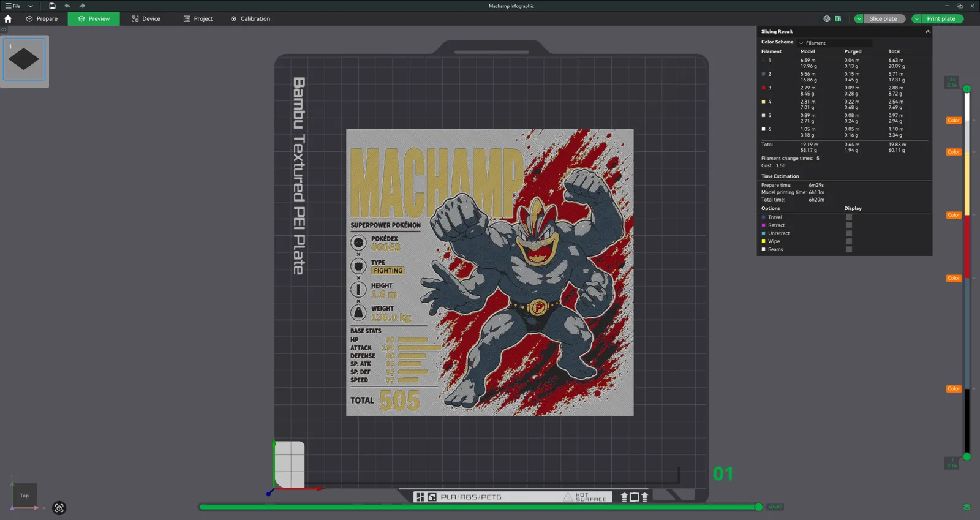Click the green layers icon at bottom right
The width and height of the screenshot is (980, 520).
pyautogui.click(x=967, y=507)
